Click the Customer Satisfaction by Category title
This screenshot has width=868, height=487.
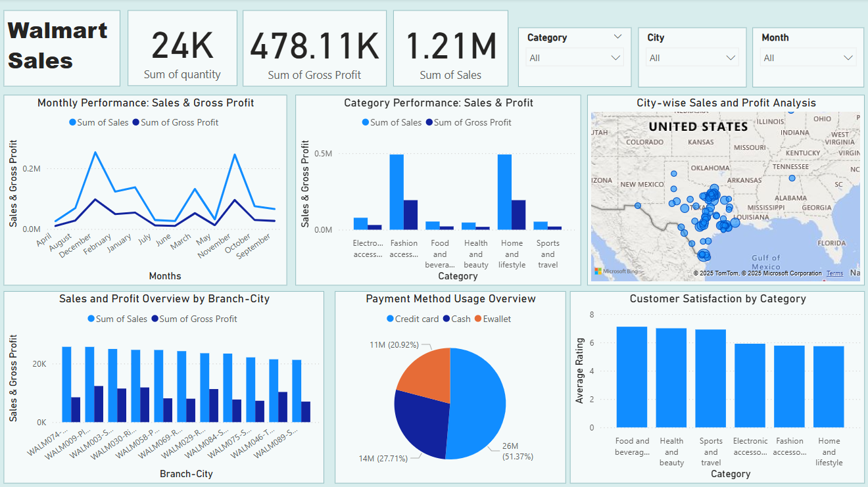pyautogui.click(x=717, y=298)
